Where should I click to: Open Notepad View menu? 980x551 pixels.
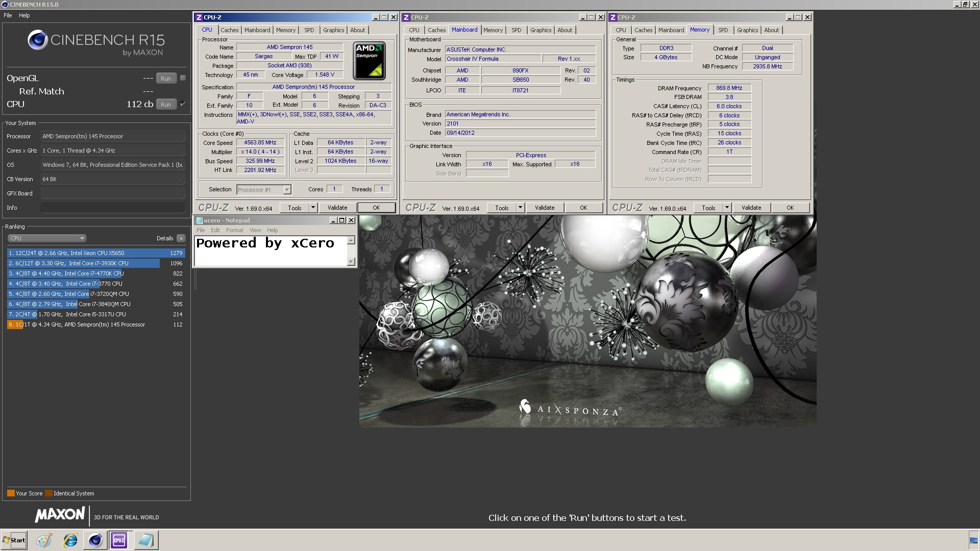click(x=255, y=230)
